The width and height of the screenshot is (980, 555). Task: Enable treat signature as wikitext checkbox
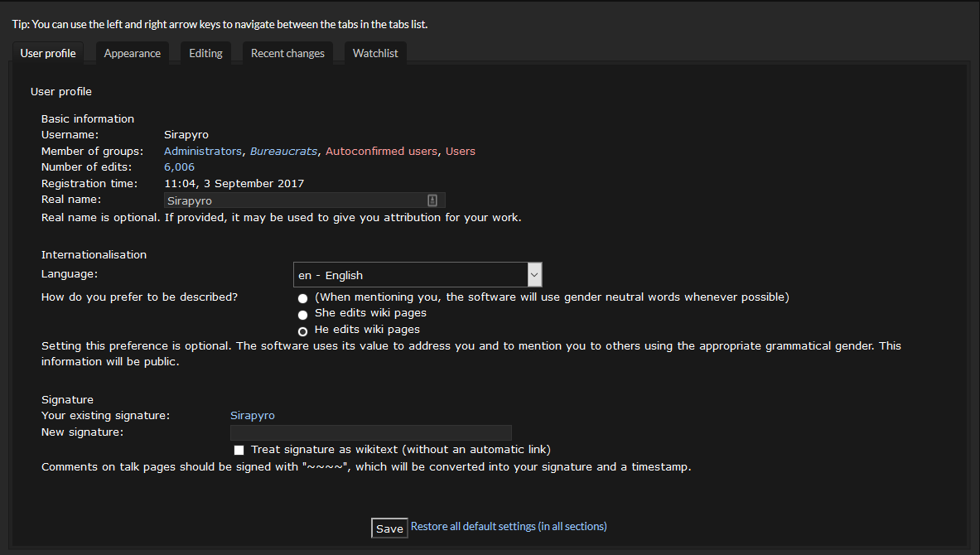(x=239, y=450)
